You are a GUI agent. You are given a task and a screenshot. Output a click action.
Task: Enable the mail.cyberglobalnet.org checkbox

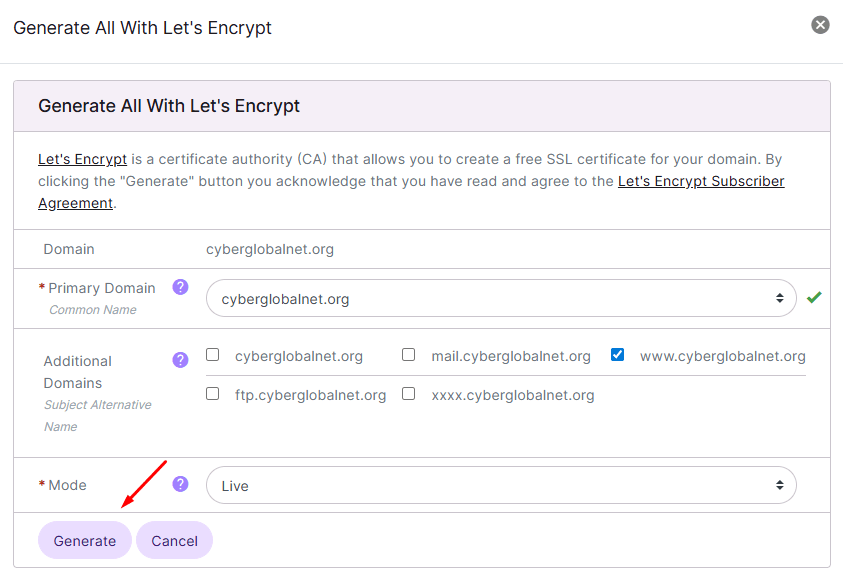(409, 355)
